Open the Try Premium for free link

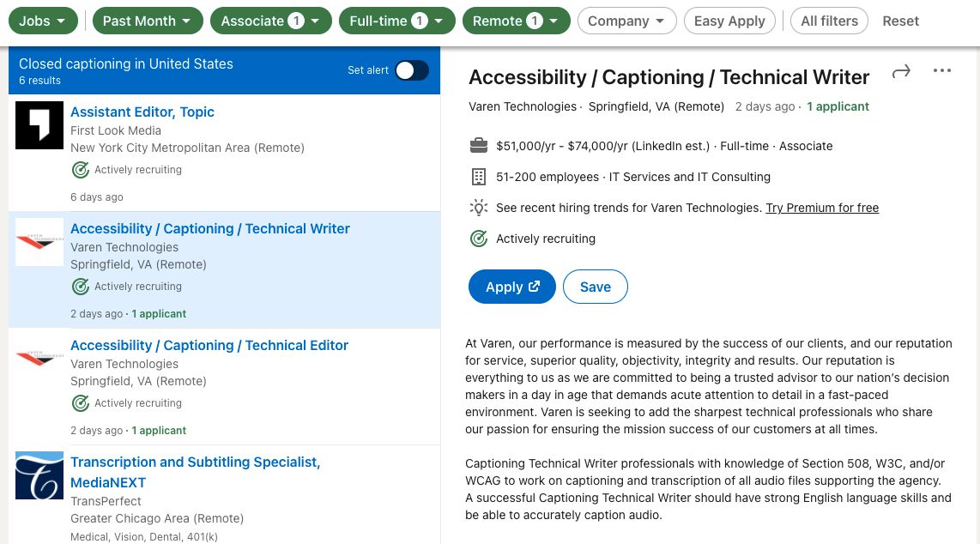(x=822, y=208)
